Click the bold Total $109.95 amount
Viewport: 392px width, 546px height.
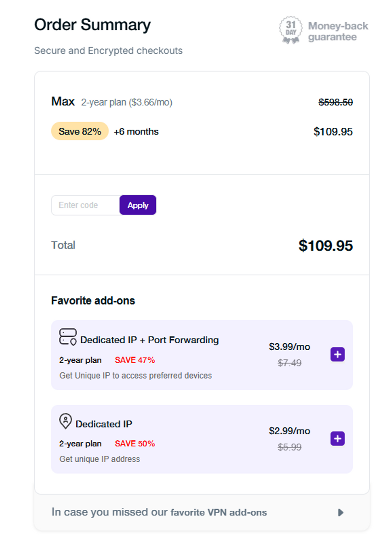tap(325, 246)
